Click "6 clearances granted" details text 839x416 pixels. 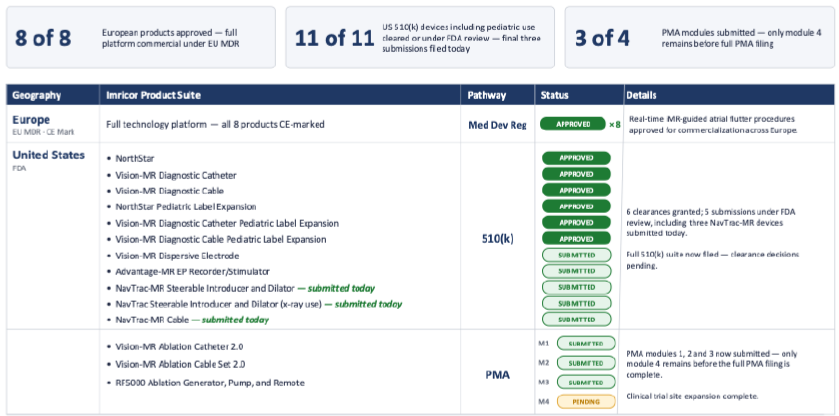tap(711, 223)
